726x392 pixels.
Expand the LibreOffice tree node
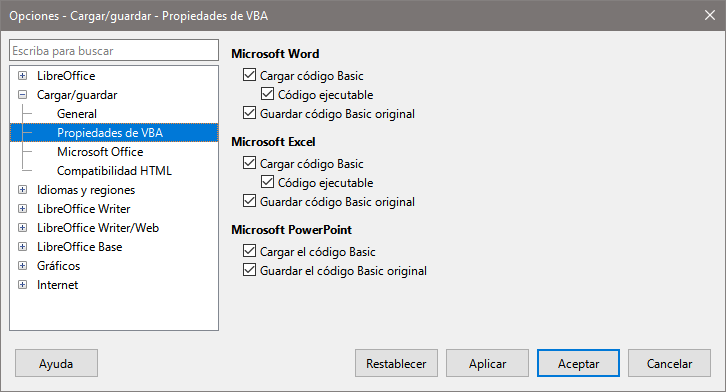pos(22,75)
